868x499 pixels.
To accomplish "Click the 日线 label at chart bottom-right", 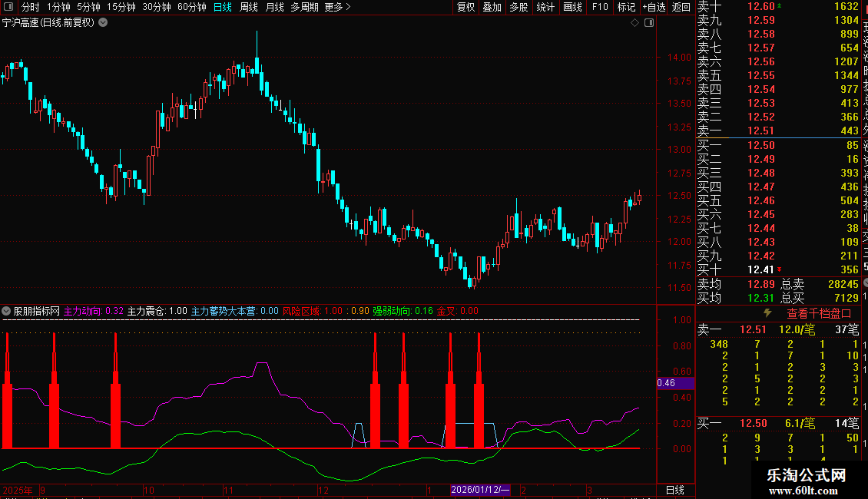I will tap(674, 490).
